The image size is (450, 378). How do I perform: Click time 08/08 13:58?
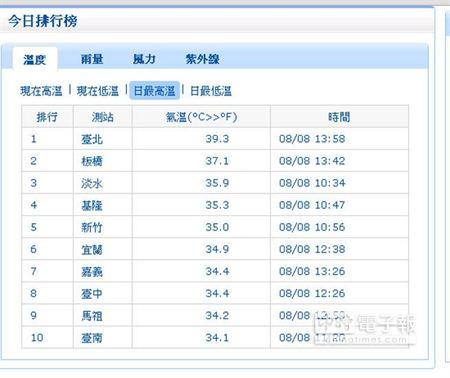pyautogui.click(x=312, y=139)
